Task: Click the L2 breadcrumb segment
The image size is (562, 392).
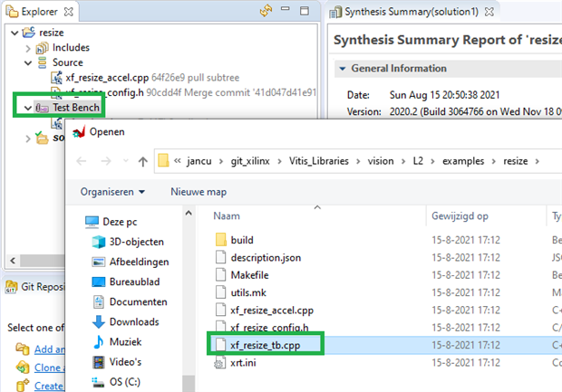Action: 418,161
